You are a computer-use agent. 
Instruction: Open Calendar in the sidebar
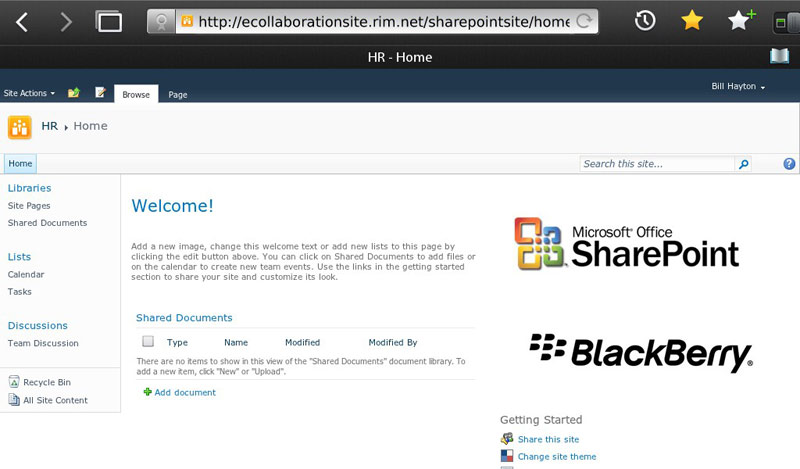[x=26, y=275]
